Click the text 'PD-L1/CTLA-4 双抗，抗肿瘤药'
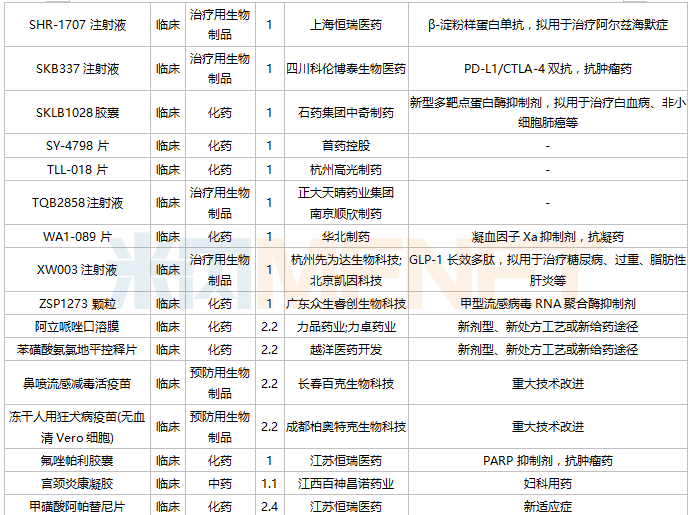This screenshot has height=515, width=691. (x=548, y=69)
